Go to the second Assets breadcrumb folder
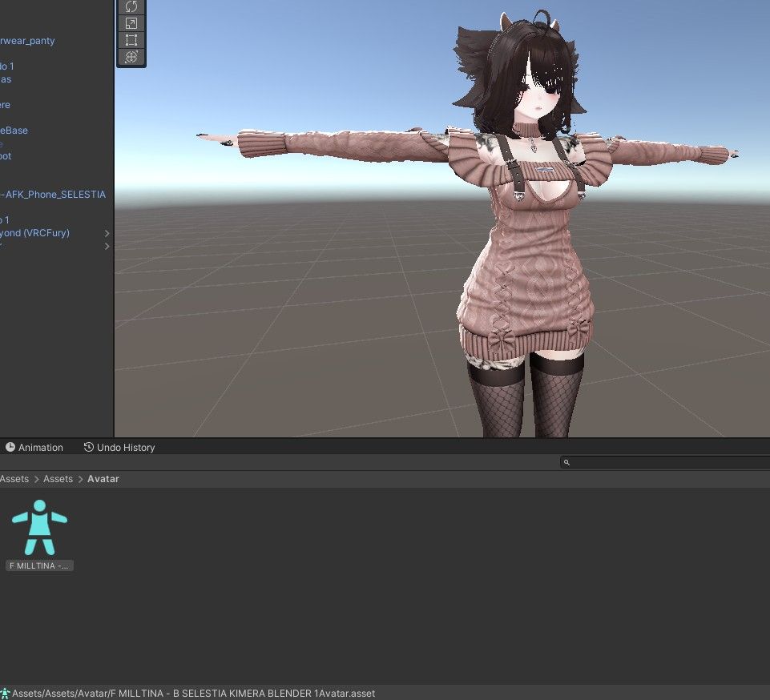770x700 pixels. 58,479
